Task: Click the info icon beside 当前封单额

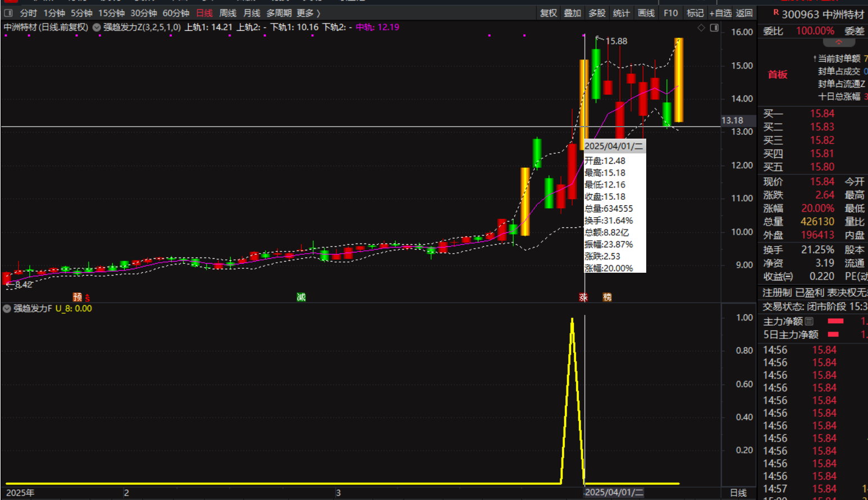Action: 814,58
